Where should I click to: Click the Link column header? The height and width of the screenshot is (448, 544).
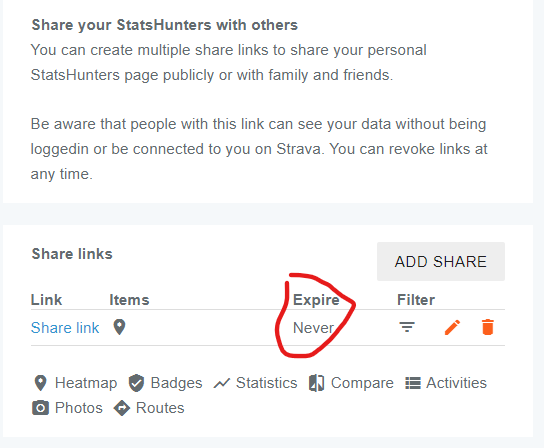click(46, 300)
